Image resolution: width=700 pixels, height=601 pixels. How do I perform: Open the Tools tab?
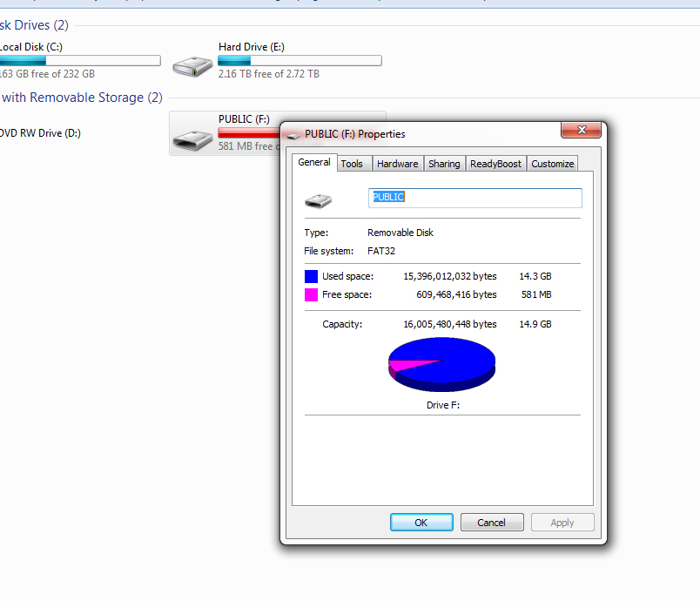[352, 164]
